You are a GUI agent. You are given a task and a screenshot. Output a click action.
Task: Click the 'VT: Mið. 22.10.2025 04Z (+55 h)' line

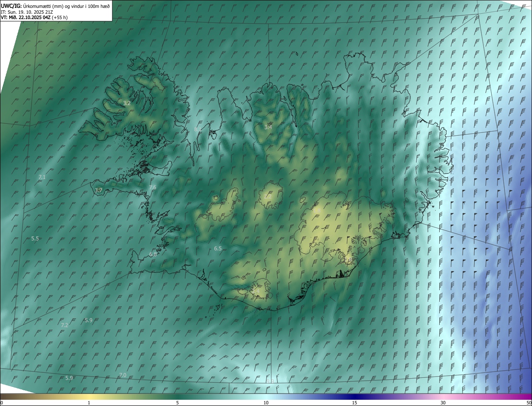pos(34,17)
